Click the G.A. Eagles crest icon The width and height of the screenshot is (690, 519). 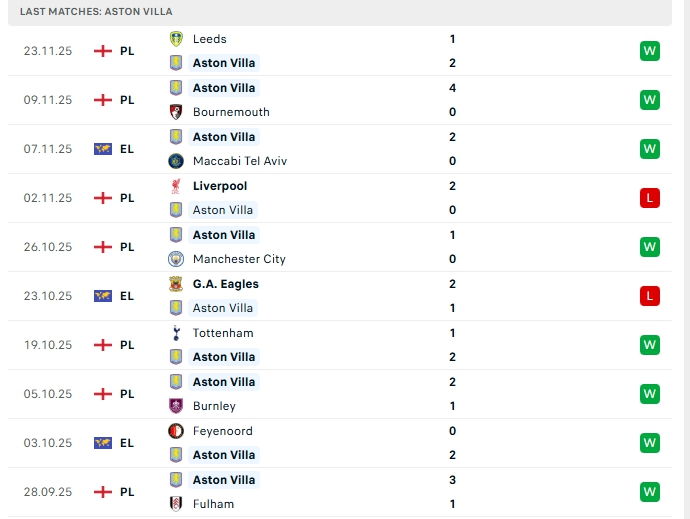176,284
